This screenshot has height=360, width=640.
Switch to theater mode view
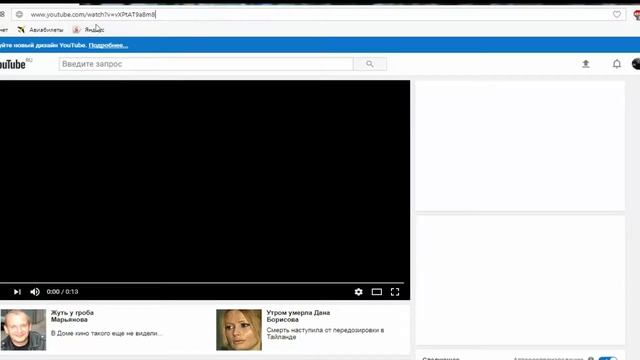377,292
